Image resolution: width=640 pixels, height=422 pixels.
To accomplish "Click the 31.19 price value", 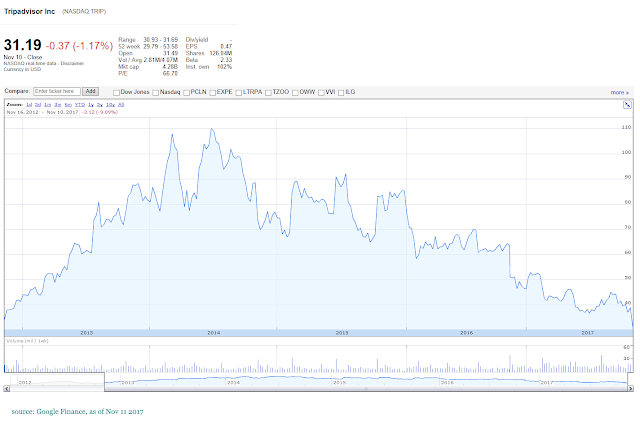I will pos(22,45).
